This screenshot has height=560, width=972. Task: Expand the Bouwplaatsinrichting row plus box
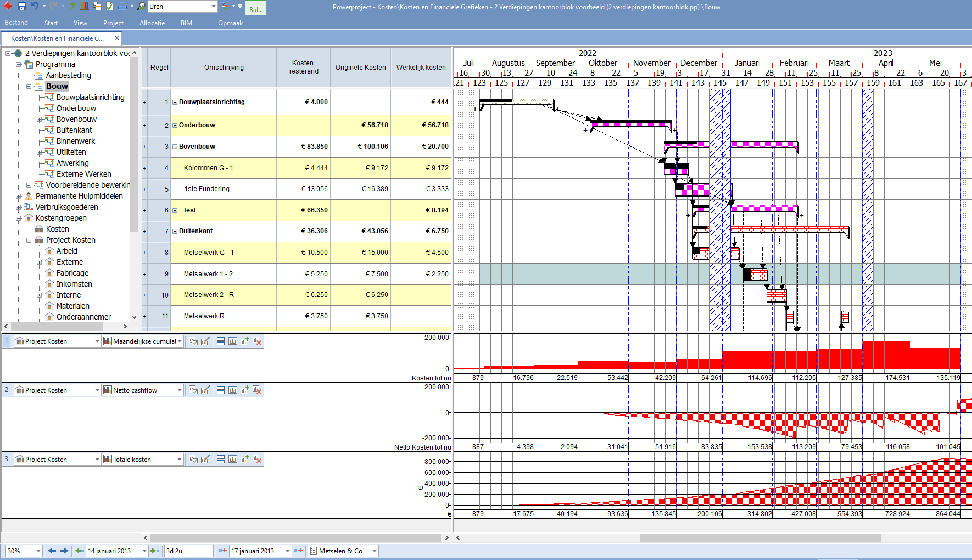(x=175, y=102)
